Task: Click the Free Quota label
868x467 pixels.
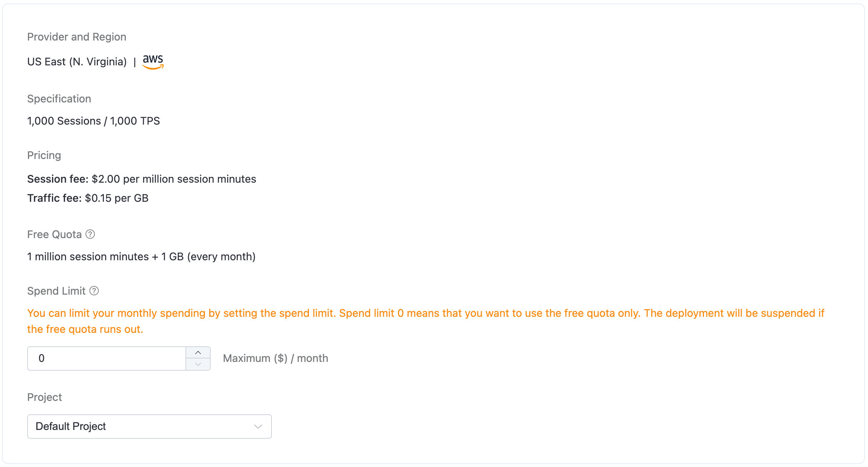Action: pos(54,235)
